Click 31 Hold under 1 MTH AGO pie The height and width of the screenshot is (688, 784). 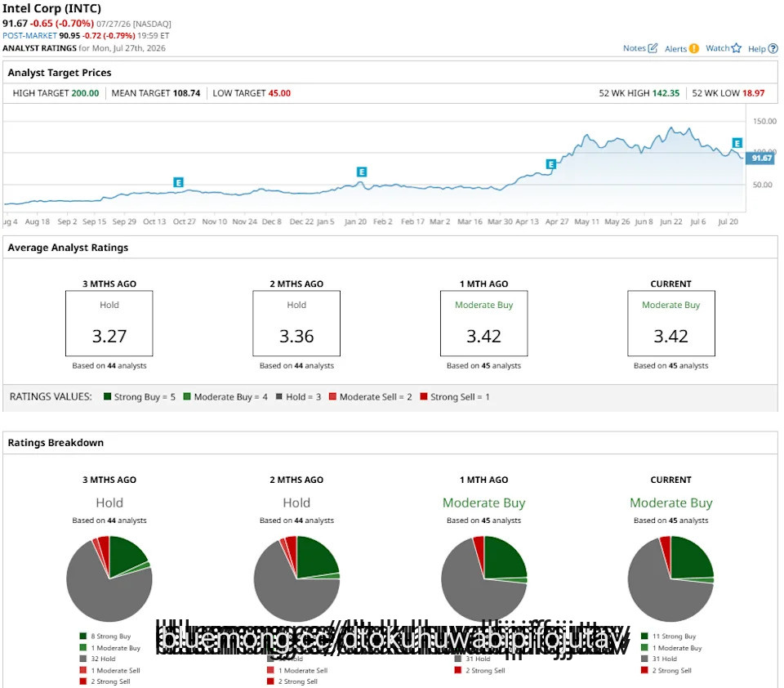(472, 659)
